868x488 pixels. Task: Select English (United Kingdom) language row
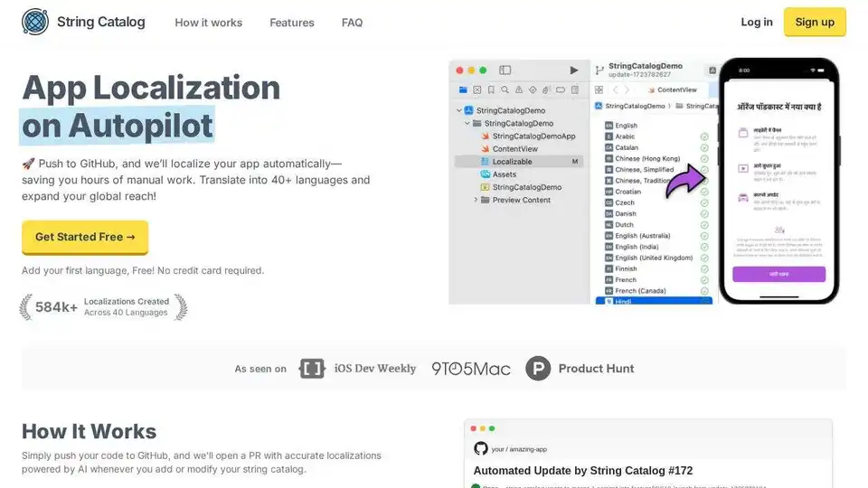click(649, 258)
